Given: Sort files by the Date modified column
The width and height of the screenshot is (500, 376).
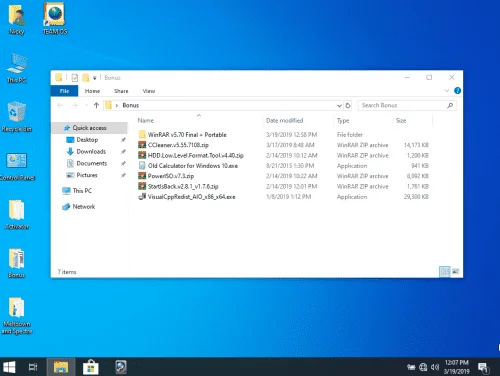Looking at the screenshot, I should click(284, 121).
